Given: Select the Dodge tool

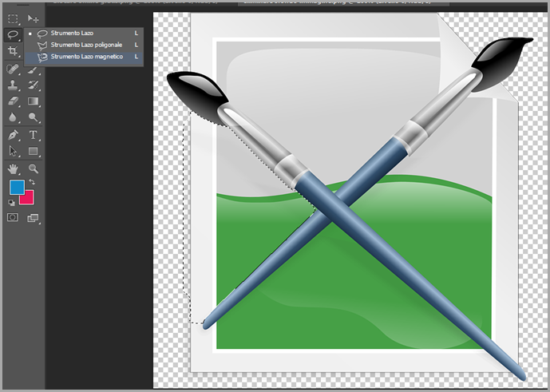Looking at the screenshot, I should [x=33, y=117].
